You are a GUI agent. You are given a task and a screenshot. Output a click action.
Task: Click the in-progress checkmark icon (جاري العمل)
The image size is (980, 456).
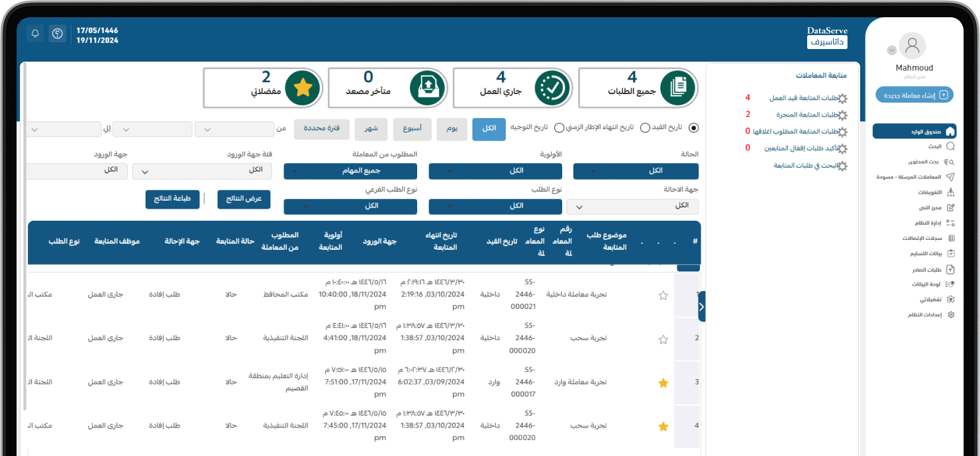tap(553, 87)
